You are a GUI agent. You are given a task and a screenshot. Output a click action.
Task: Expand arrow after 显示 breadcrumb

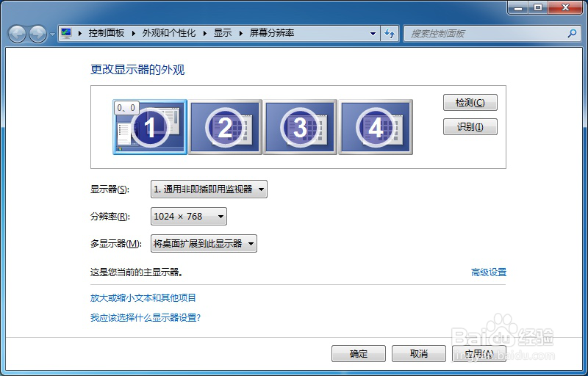[x=241, y=33]
